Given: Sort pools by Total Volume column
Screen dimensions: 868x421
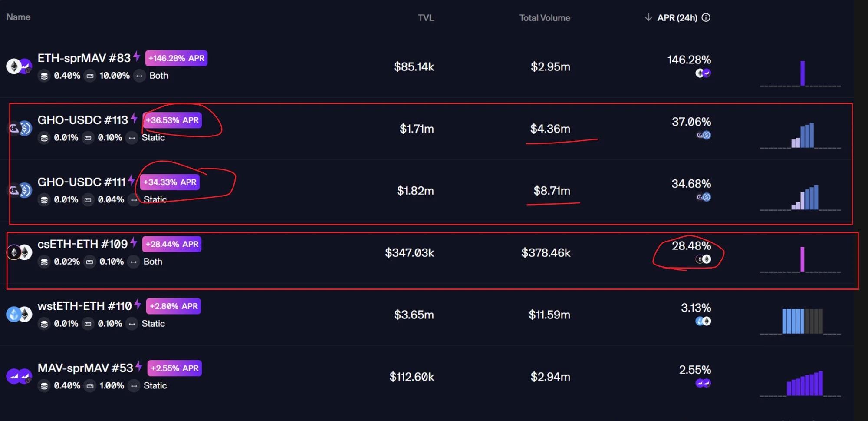Looking at the screenshot, I should point(545,18).
